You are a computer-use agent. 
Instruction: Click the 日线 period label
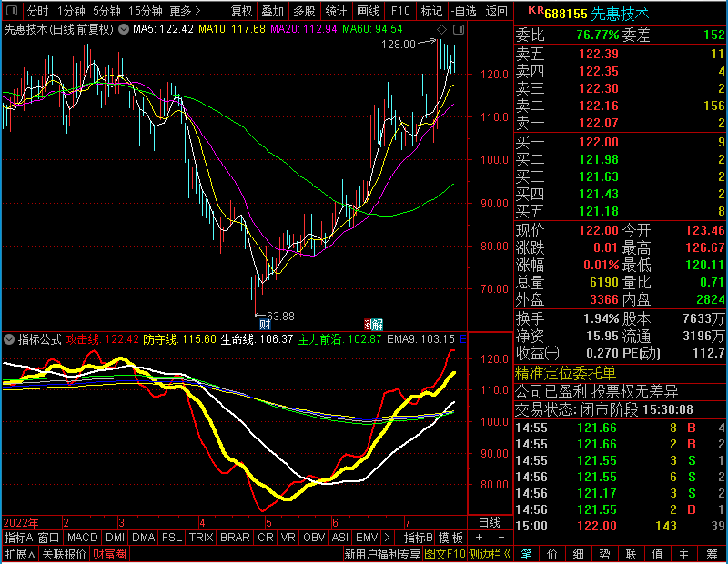point(490,523)
